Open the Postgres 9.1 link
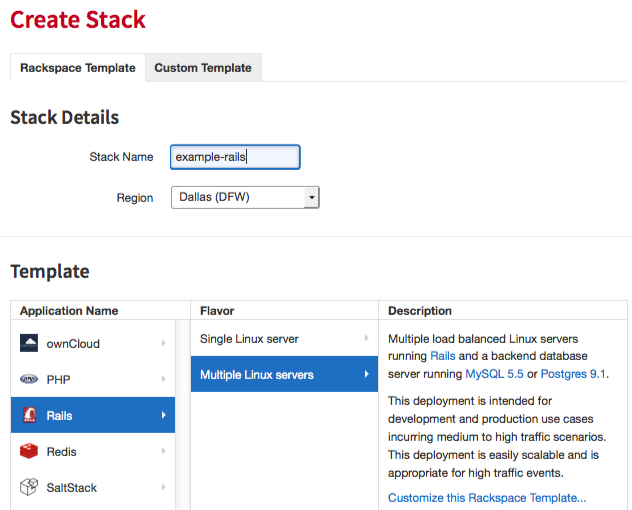Screen dimensions: 632x510 coord(573,374)
